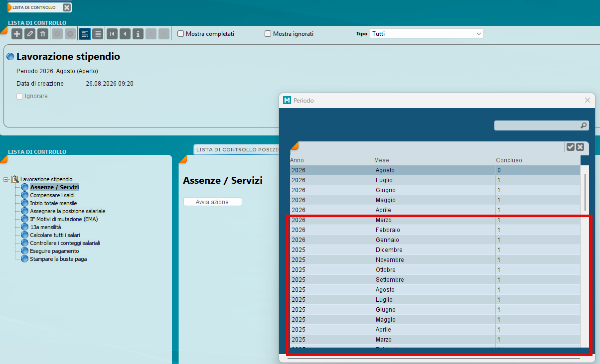The image size is (600, 364).
Task: Click the greyed next record arrow
Action: click(x=151, y=34)
